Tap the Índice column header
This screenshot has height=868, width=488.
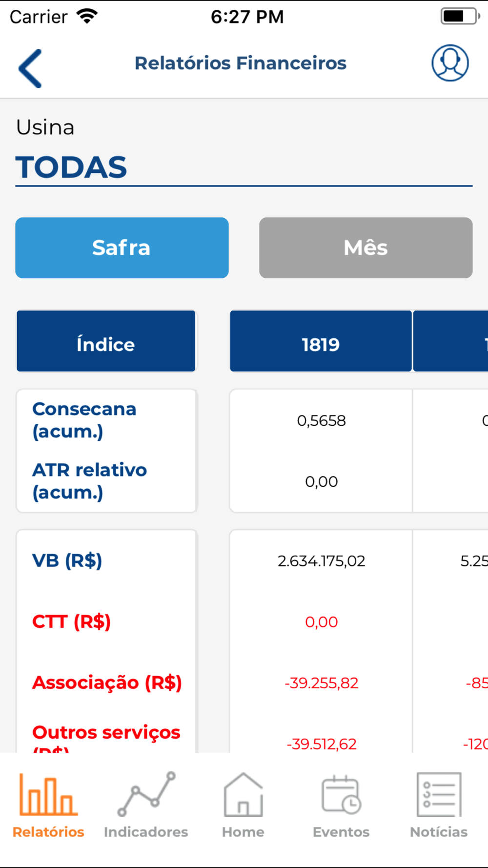[106, 341]
